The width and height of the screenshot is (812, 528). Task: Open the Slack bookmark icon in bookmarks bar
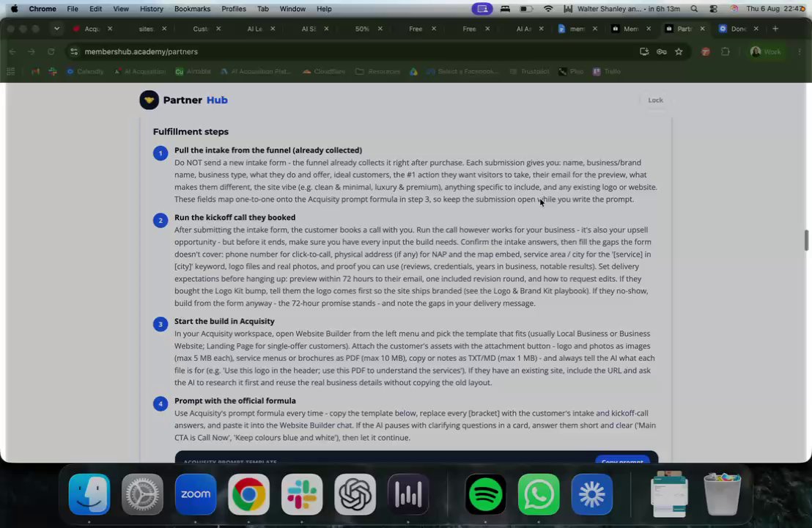[x=53, y=72]
